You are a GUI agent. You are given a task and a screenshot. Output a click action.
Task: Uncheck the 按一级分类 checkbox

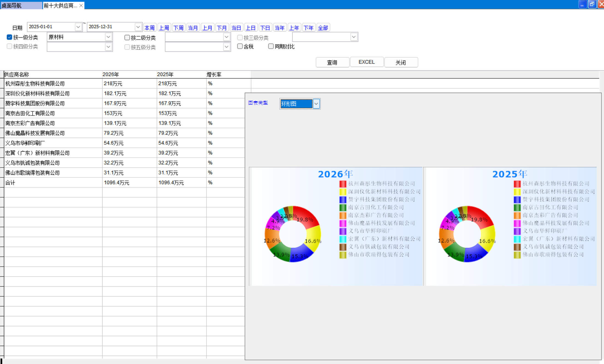pos(9,37)
